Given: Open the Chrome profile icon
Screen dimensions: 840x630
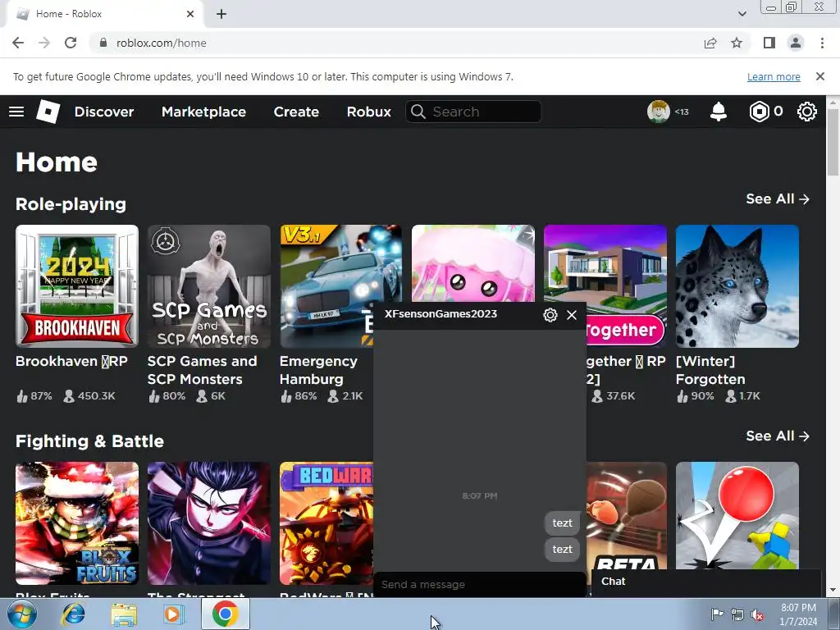Looking at the screenshot, I should (796, 43).
